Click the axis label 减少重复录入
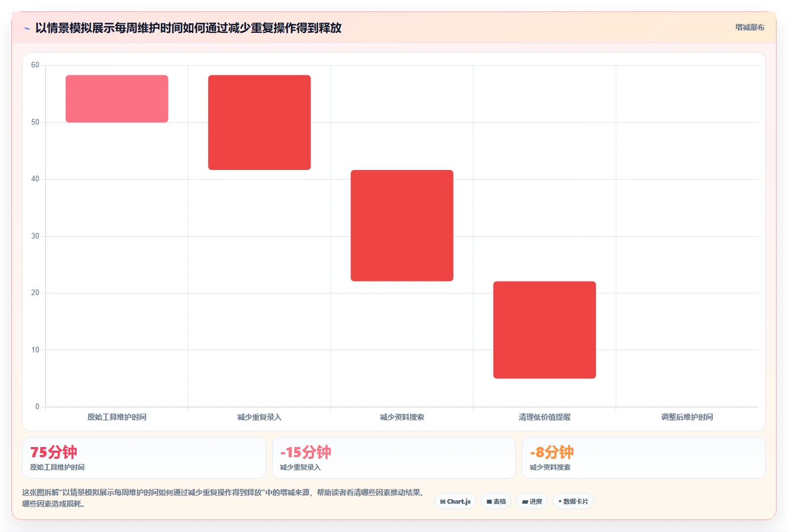788x532 pixels. click(x=259, y=417)
